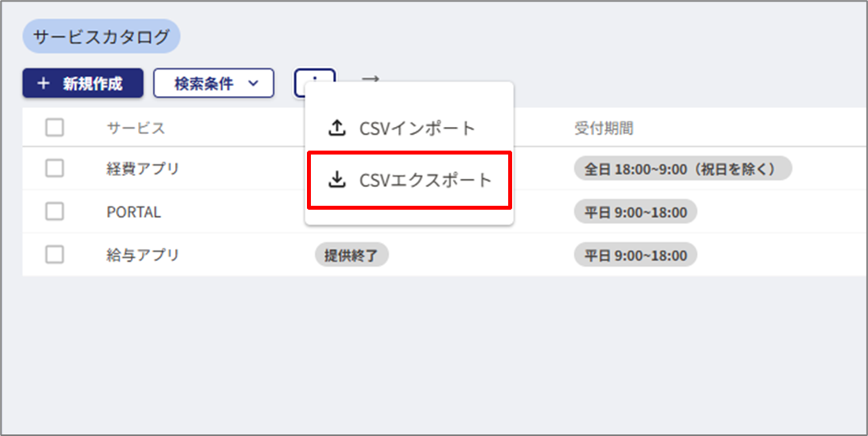This screenshot has width=868, height=436.
Task: Open the PORTAL service entry
Action: [x=133, y=212]
